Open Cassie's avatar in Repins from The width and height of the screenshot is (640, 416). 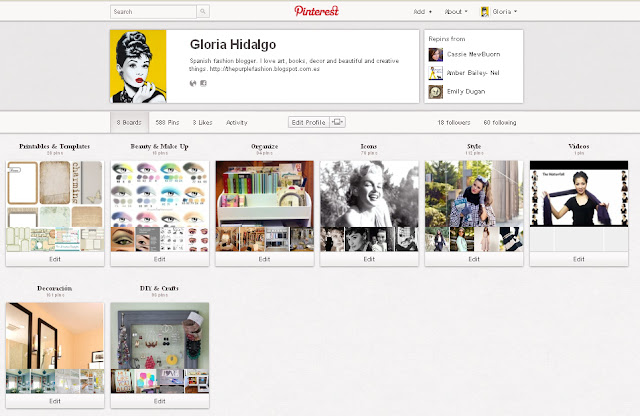point(436,54)
